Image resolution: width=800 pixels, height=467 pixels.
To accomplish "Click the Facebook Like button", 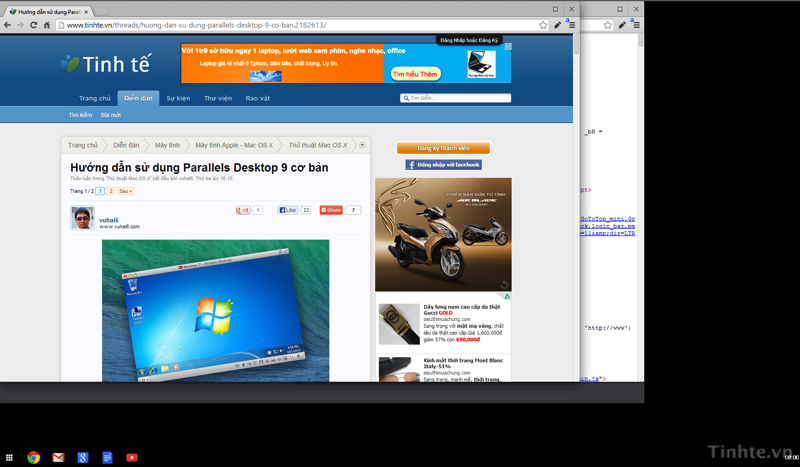I will tap(288, 210).
